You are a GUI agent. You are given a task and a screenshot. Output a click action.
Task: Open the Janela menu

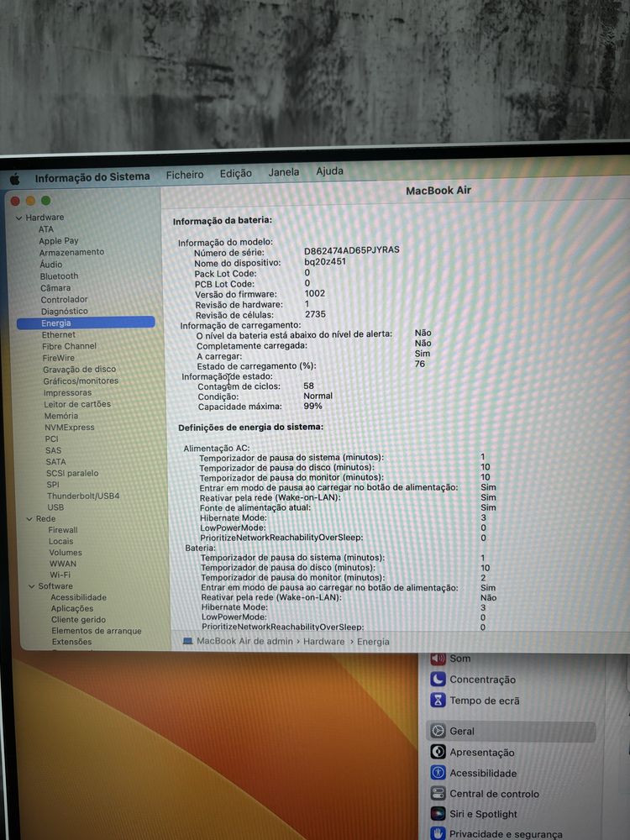(x=284, y=172)
